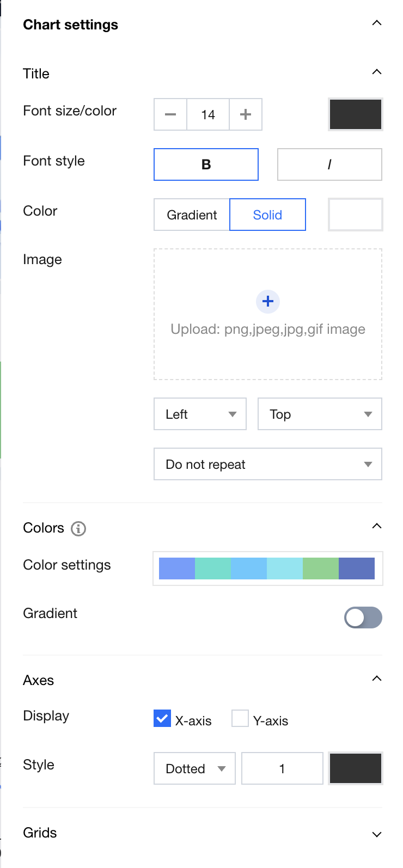The height and width of the screenshot is (868, 403).
Task: Click the info icon beside Colors
Action: point(78,528)
